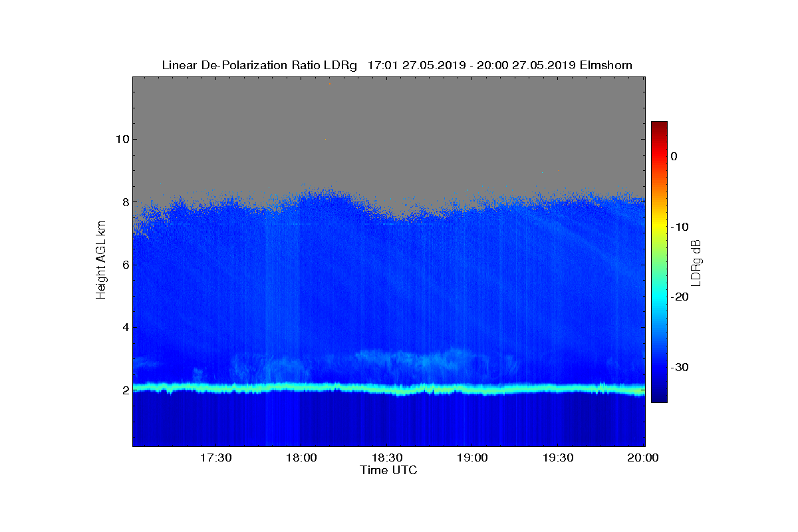Click the 19:00 time tick label

pyautogui.click(x=473, y=458)
